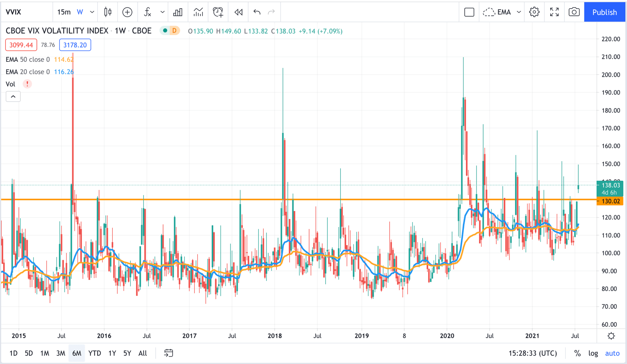Collapse the indicator legend with the arrow button

[x=13, y=96]
